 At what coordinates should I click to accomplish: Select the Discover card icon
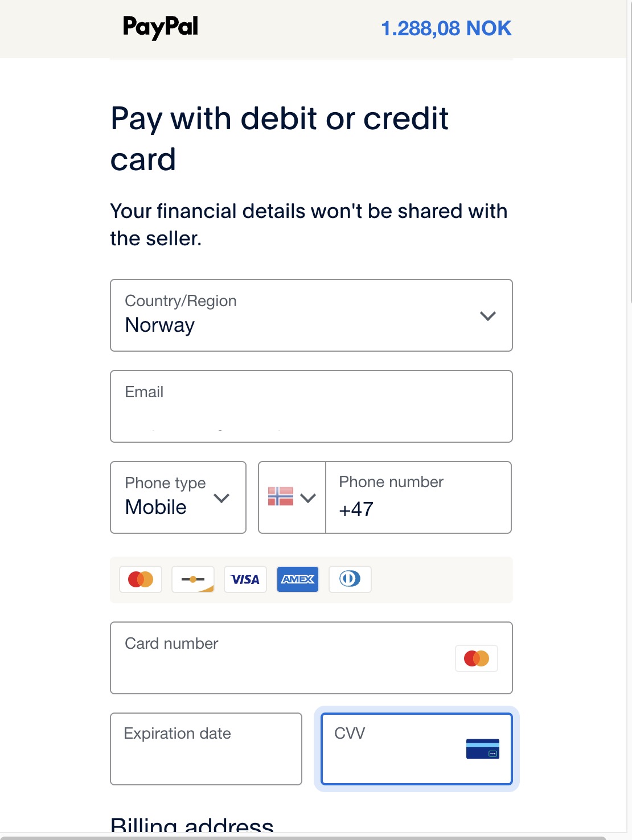(x=193, y=579)
